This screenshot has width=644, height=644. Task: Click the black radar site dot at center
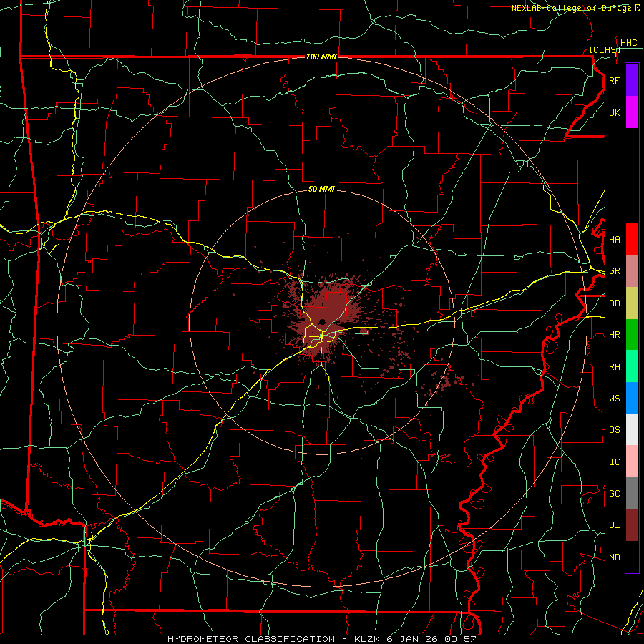pyautogui.click(x=322, y=321)
